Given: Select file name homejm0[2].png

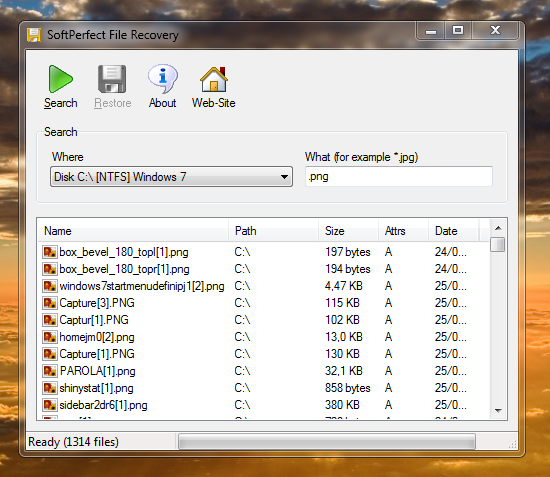Looking at the screenshot, I should pos(97,337).
